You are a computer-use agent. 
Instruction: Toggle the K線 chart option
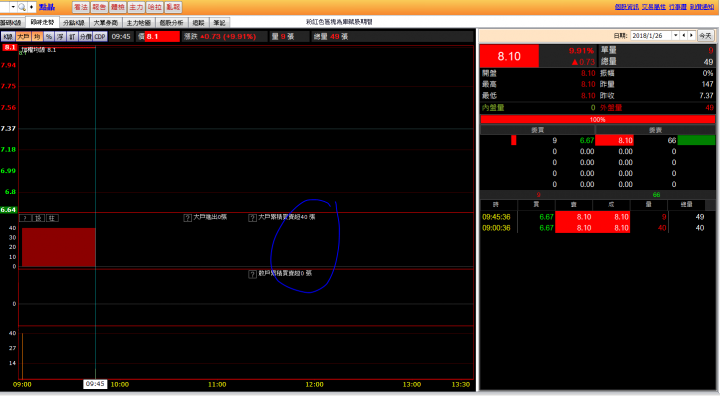click(8, 37)
